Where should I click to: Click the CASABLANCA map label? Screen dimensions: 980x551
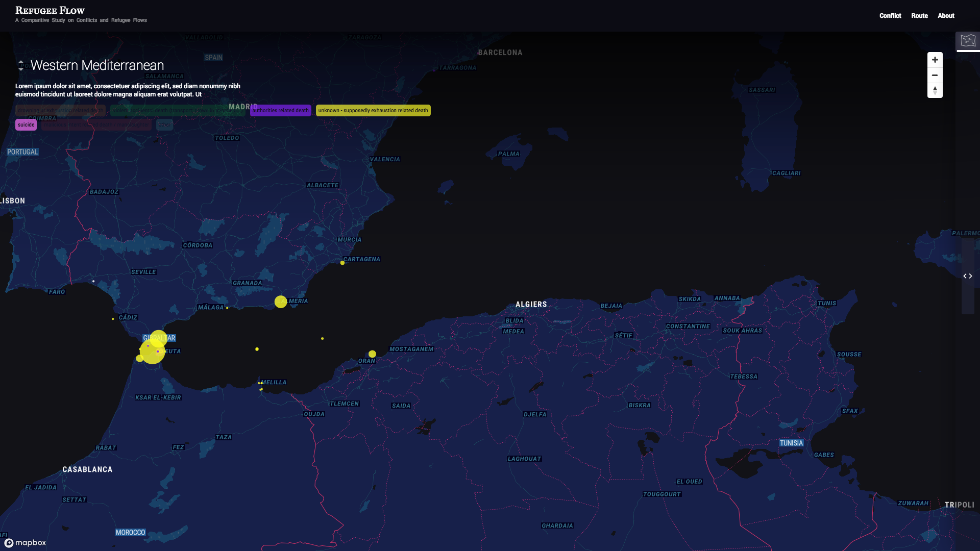click(87, 469)
